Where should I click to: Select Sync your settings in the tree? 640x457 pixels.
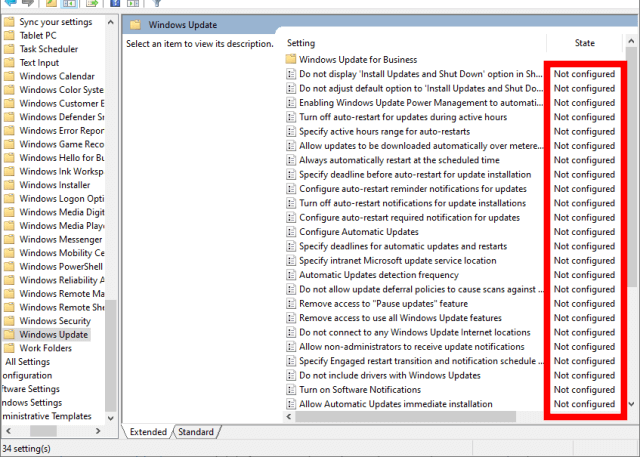click(56, 22)
